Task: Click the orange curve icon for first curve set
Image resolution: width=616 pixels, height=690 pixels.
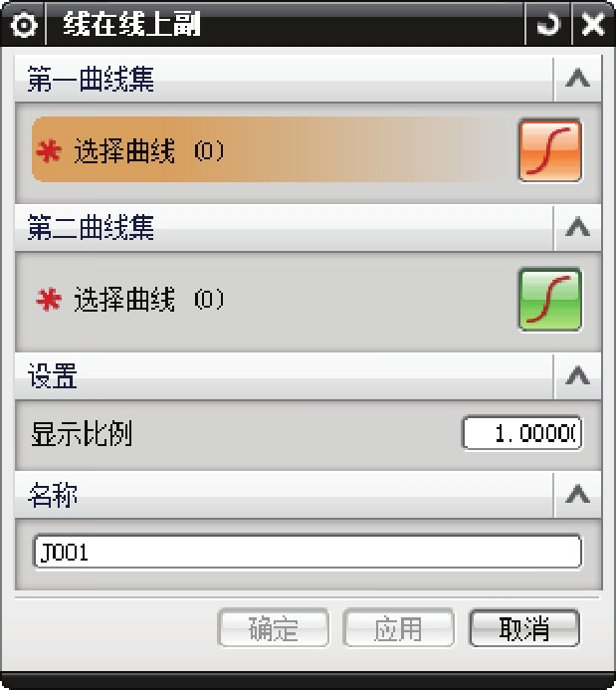Action: [550, 150]
